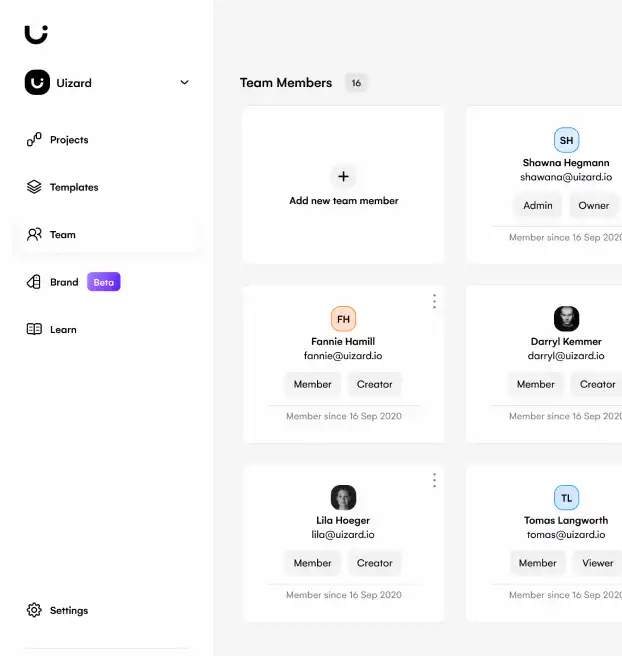Open Fannie Hamill's three-dot options menu
622x656 pixels.
pos(434,301)
